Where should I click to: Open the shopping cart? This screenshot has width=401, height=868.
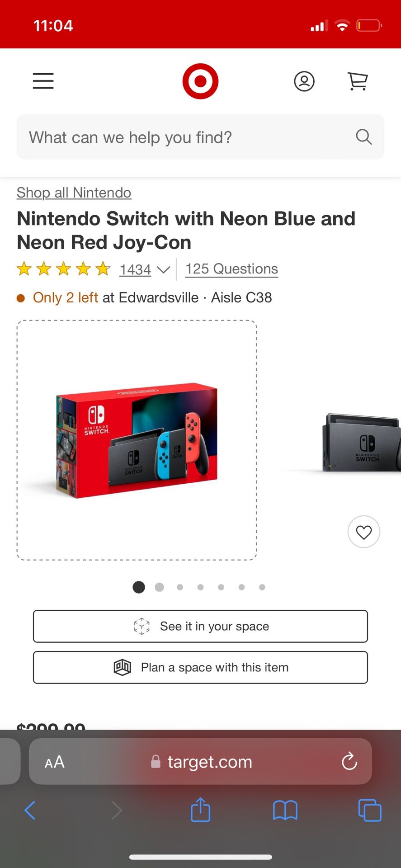pos(358,81)
